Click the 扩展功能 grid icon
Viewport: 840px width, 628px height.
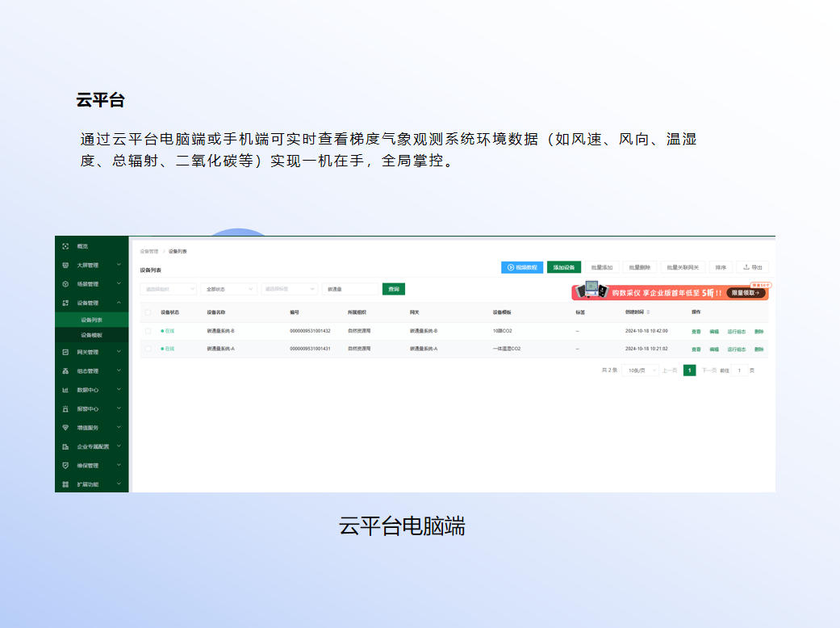point(65,484)
